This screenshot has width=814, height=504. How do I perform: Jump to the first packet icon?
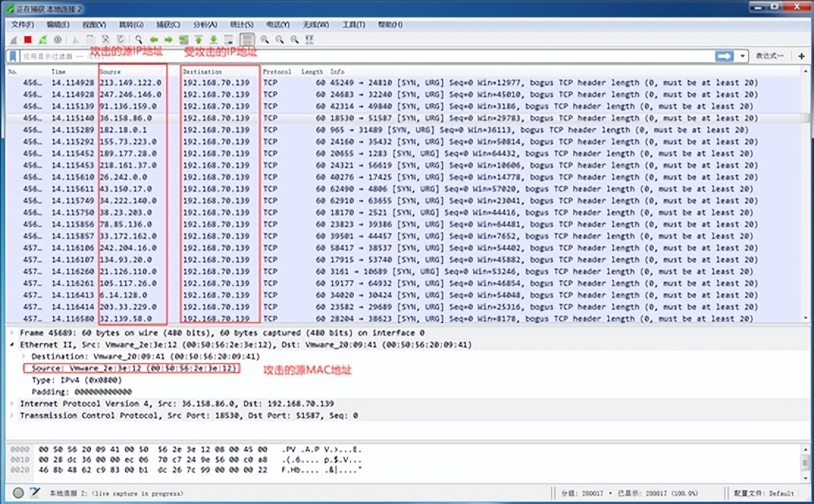pos(198,40)
